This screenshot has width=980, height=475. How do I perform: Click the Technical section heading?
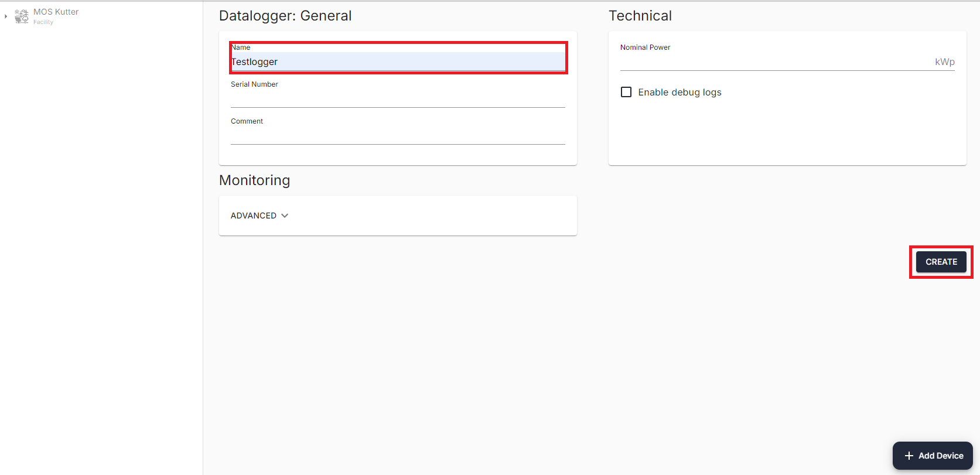[640, 16]
